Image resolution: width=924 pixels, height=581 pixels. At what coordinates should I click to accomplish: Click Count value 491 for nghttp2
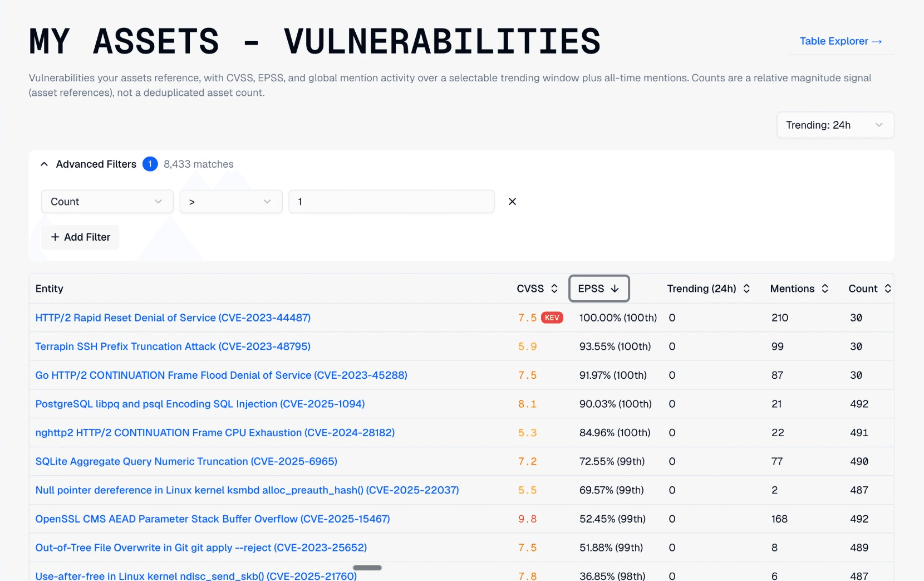point(859,433)
